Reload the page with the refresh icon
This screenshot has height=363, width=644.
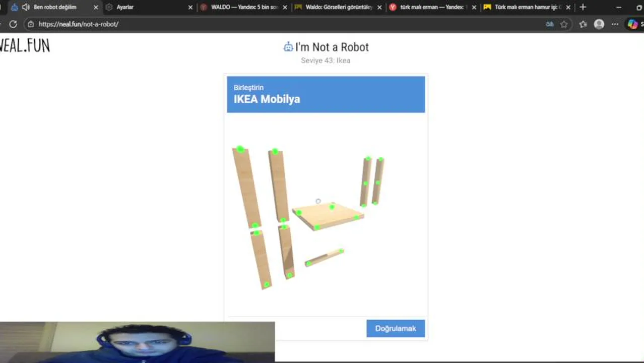click(x=13, y=24)
